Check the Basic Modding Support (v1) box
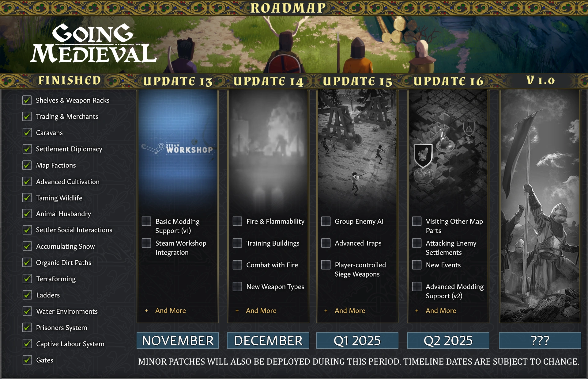The image size is (588, 379). click(x=146, y=221)
